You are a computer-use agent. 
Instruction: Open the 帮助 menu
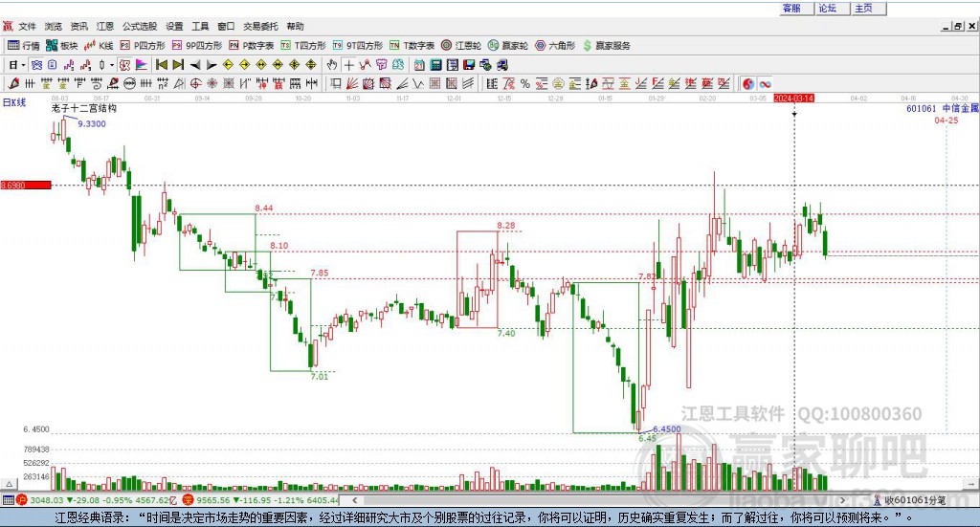pyautogui.click(x=295, y=26)
